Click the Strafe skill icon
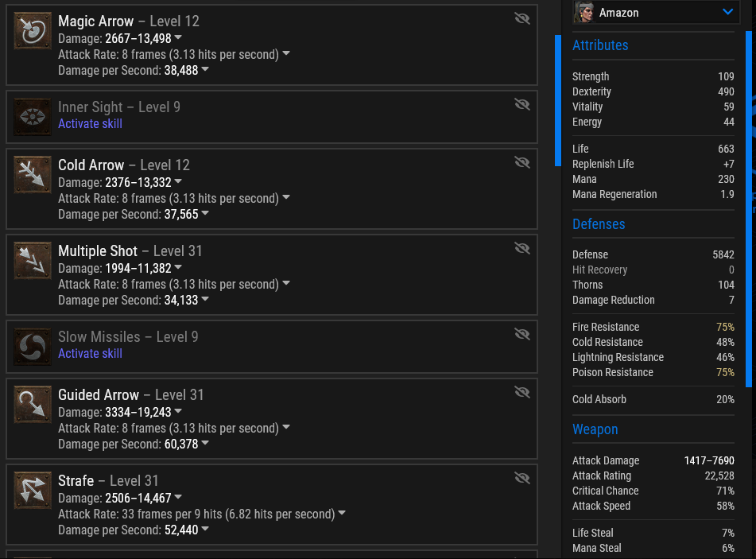This screenshot has width=756, height=559. 33,490
